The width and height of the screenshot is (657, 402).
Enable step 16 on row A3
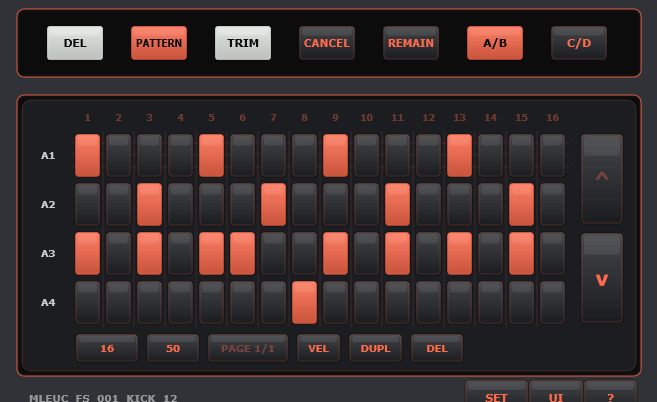553,253
